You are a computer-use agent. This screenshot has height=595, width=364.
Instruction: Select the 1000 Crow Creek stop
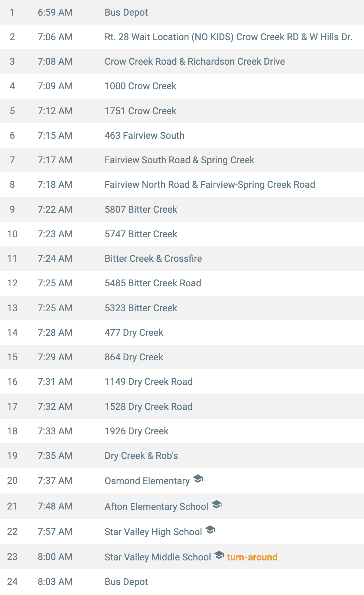click(182, 86)
